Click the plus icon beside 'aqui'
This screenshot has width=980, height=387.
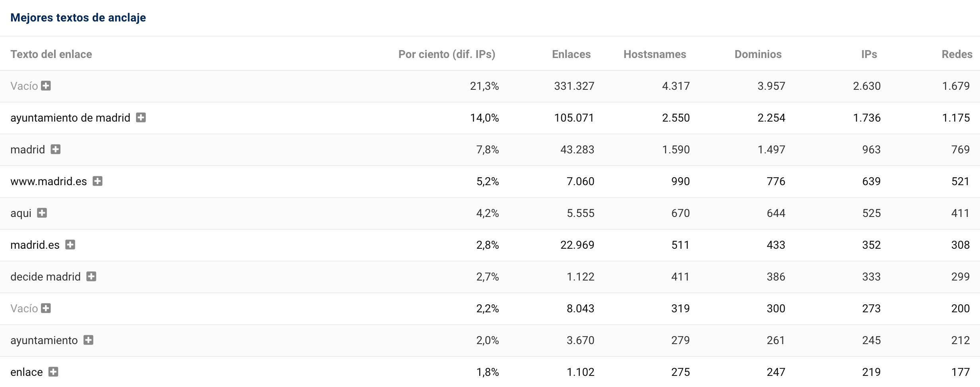[42, 213]
